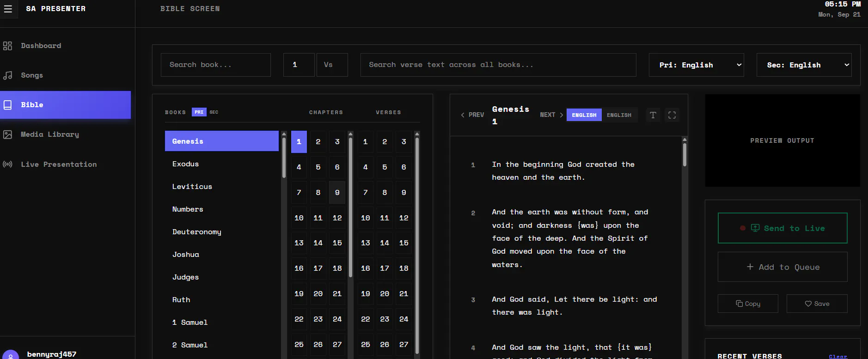
Task: Click the Live Presentation broadcast icon
Action: click(x=7, y=164)
